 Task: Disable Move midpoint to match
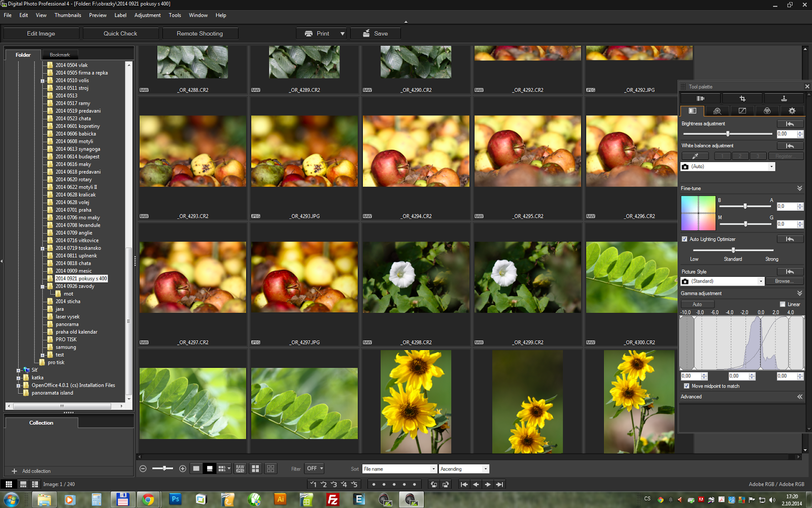point(687,386)
